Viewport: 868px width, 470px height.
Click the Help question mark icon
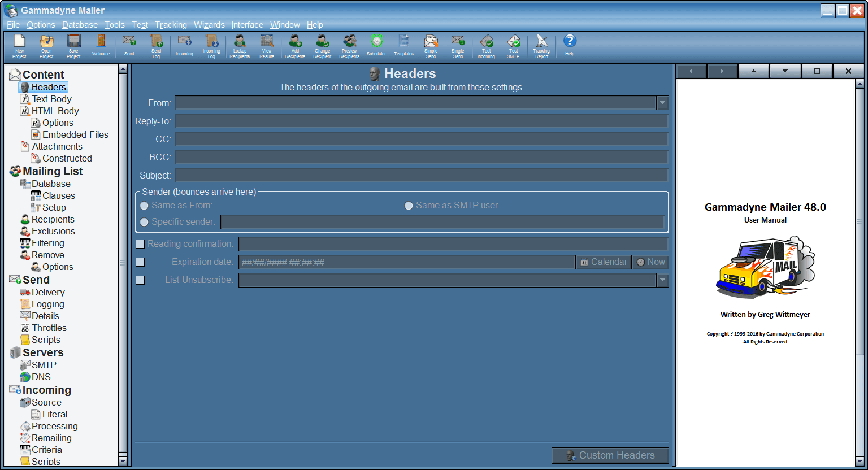(570, 46)
